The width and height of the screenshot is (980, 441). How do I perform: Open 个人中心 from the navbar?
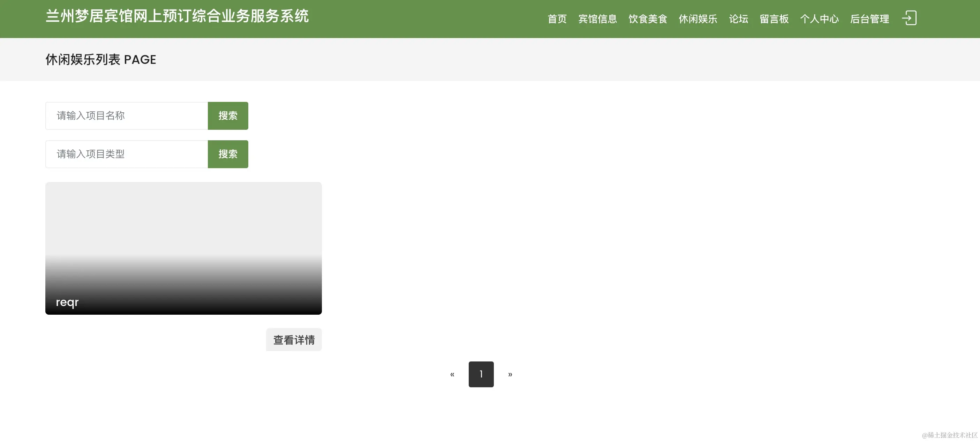point(820,18)
